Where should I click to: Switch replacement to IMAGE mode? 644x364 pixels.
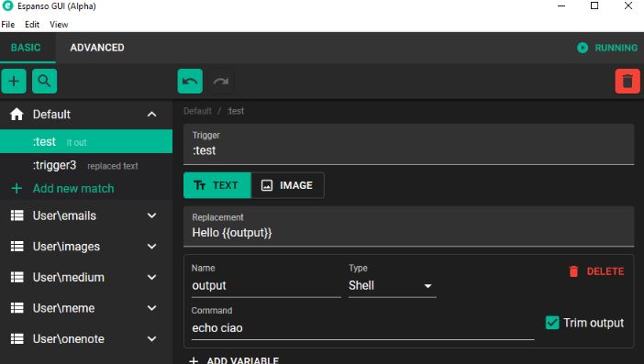[287, 185]
